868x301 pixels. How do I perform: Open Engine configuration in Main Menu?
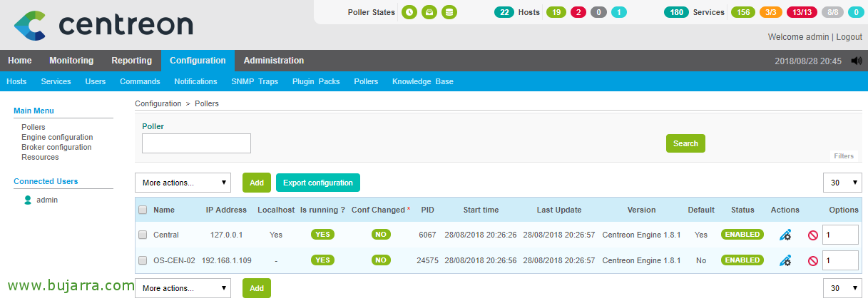click(x=57, y=137)
